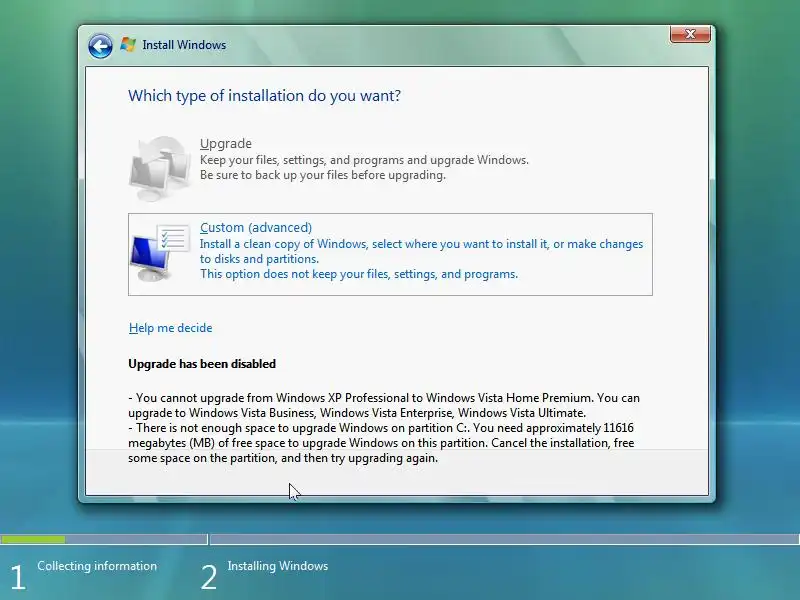Image resolution: width=800 pixels, height=600 pixels.
Task: Click the Upgrade option computer icon
Action: click(160, 167)
